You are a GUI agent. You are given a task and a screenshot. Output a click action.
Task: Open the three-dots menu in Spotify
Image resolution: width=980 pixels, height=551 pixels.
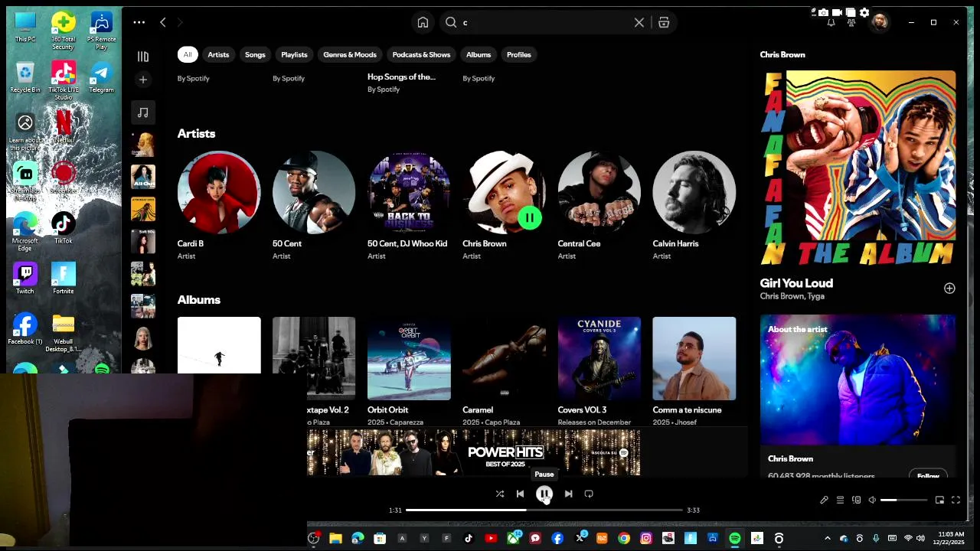pos(139,22)
